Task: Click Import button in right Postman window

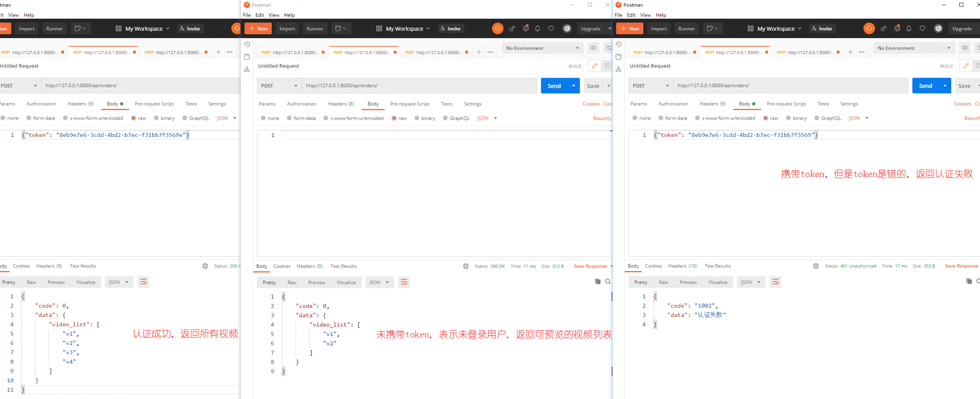Action: point(659,28)
